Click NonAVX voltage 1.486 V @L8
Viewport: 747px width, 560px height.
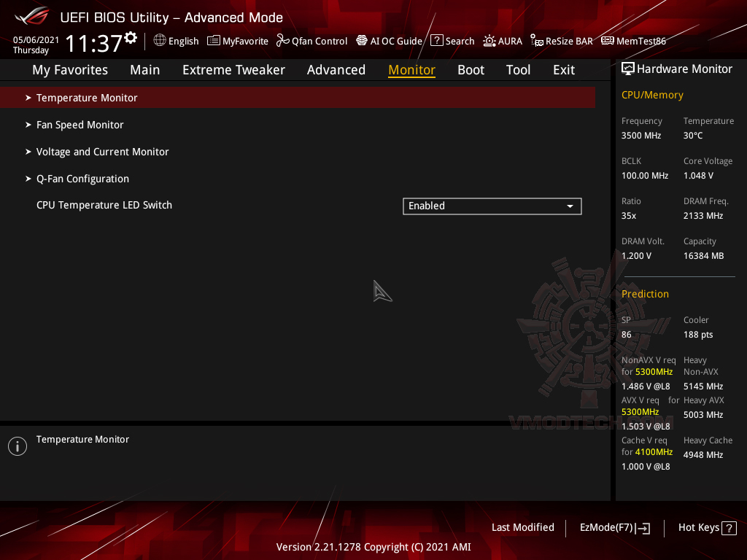coord(646,386)
